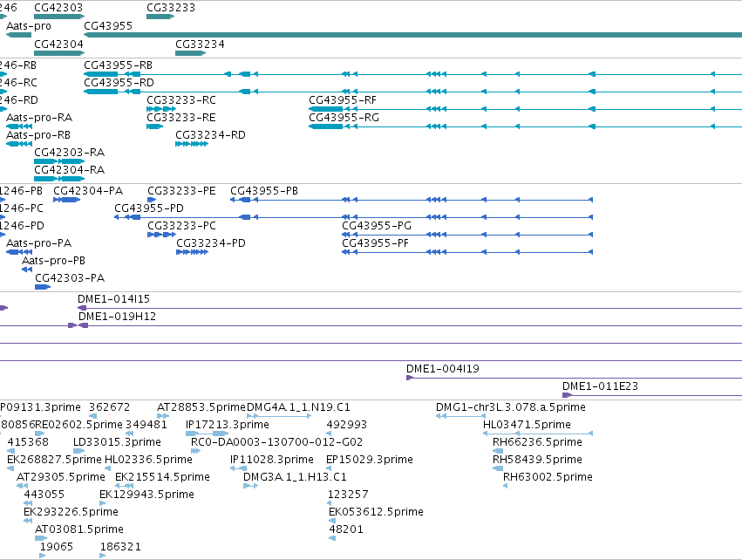The height and width of the screenshot is (560, 742).
Task: Click transcript Aats-pro-RA
Action: point(39,118)
